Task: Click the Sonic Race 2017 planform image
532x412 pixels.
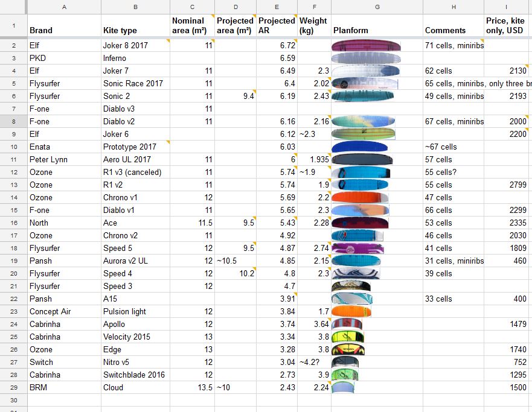Action: (x=365, y=83)
